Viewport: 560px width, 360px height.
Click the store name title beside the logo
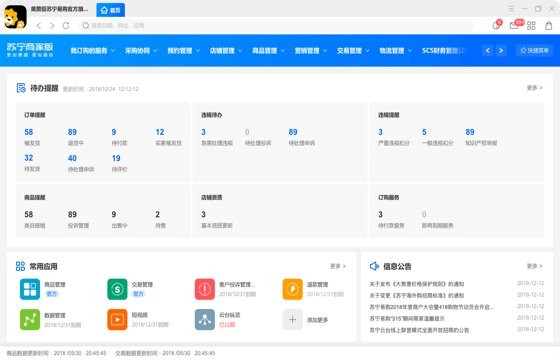click(59, 9)
